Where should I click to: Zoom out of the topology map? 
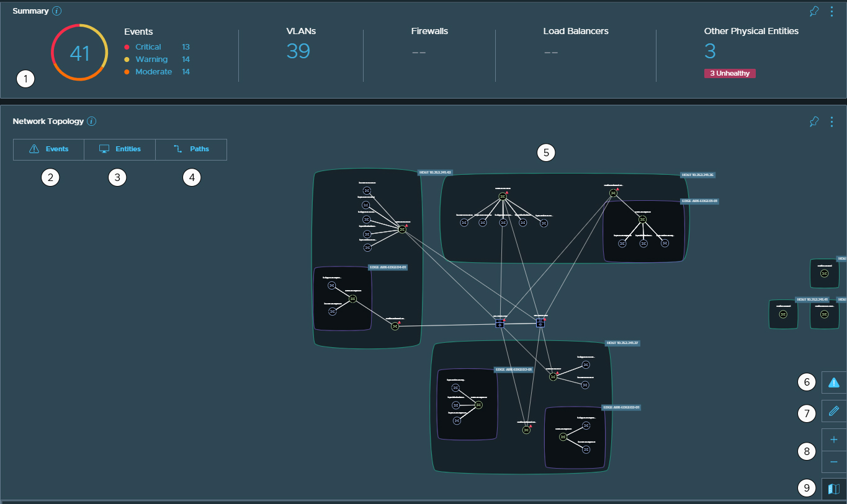click(834, 462)
